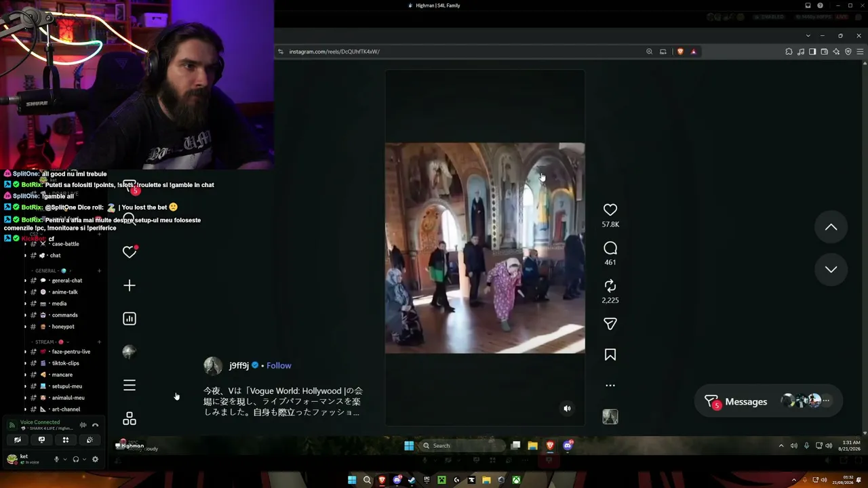868x488 pixels.
Task: Toggle the browser sidebar panel
Action: point(812,52)
